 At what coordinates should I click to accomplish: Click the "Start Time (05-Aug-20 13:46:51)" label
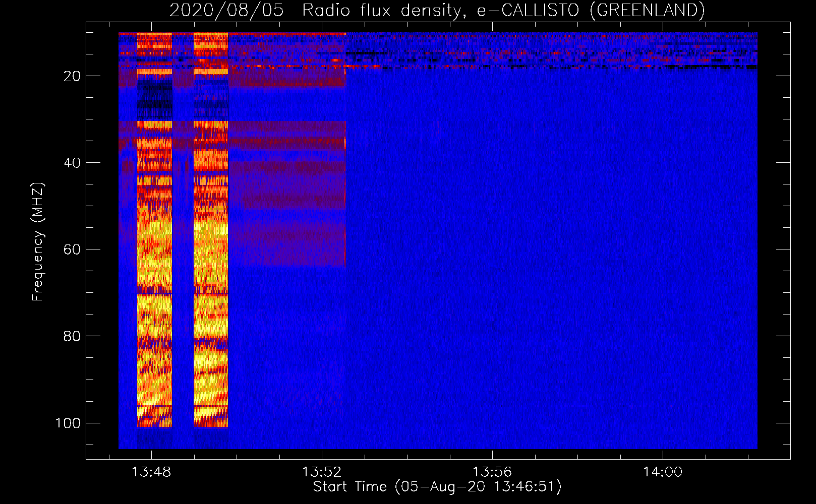point(437,487)
